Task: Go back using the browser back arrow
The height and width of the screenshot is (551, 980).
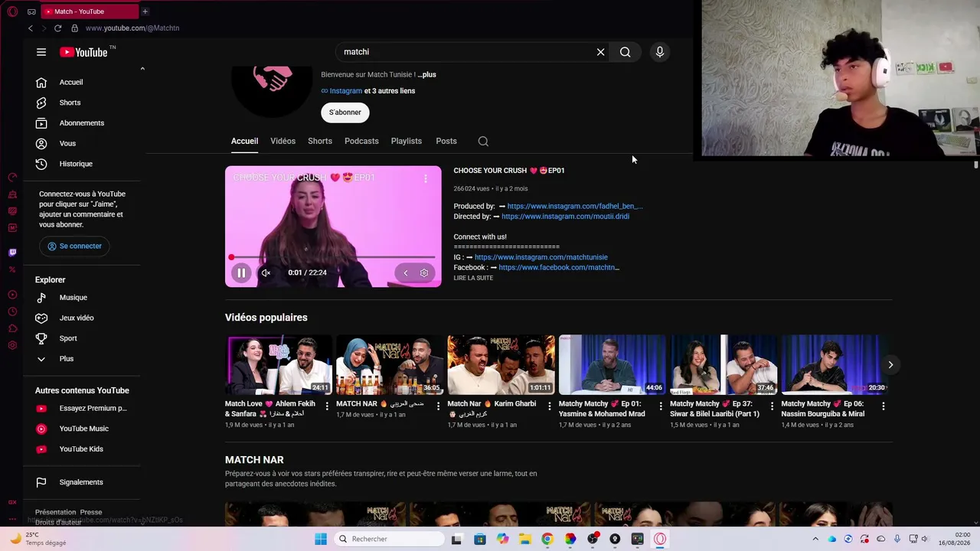Action: pyautogui.click(x=31, y=28)
